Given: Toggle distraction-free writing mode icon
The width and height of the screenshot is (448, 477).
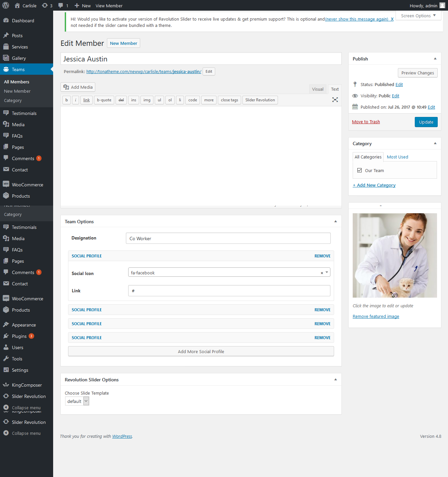Looking at the screenshot, I should point(335,100).
